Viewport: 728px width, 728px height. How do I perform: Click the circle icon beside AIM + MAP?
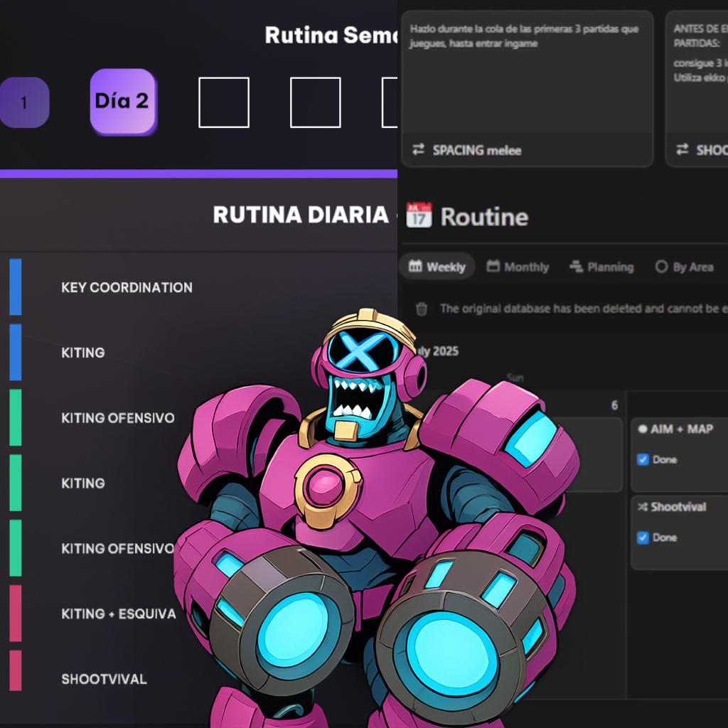click(x=643, y=429)
